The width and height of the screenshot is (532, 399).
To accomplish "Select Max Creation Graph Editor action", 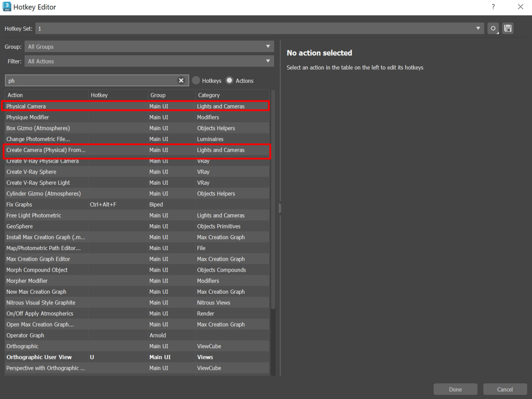I will point(137,259).
